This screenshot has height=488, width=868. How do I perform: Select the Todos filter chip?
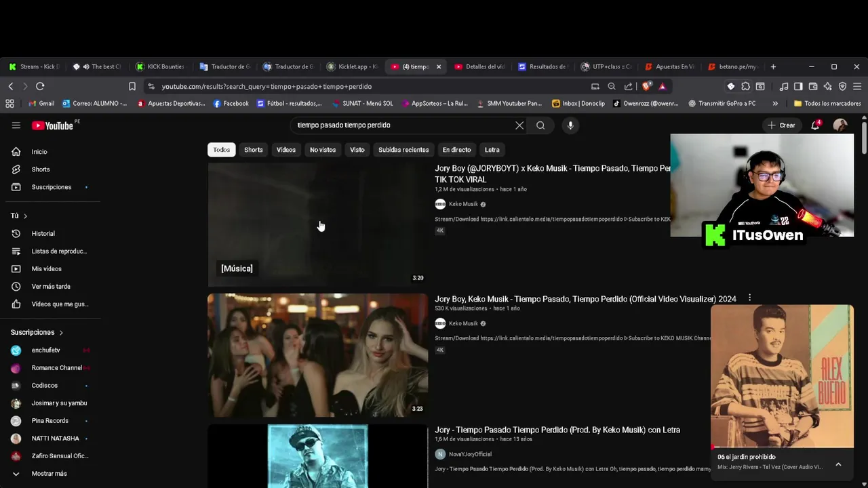222,150
